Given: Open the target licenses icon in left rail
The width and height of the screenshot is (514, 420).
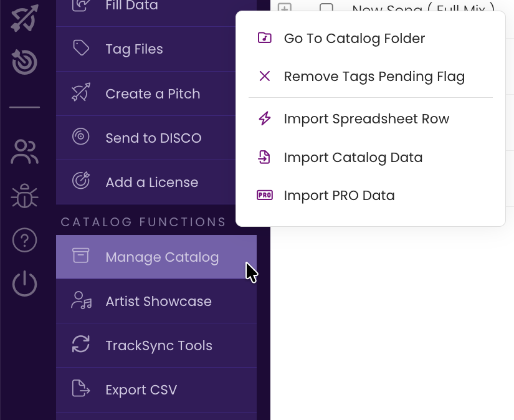Looking at the screenshot, I should (24, 62).
